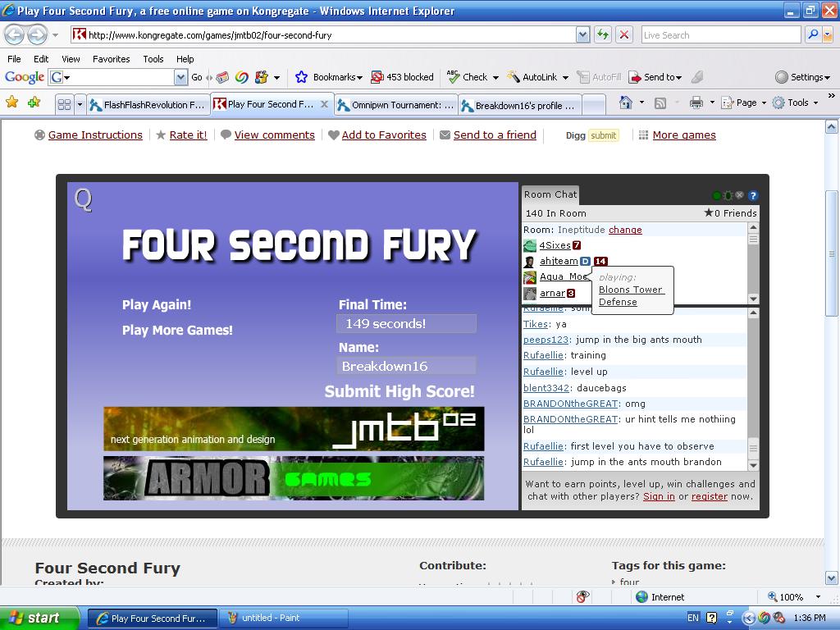The image size is (840, 630).
Task: Switch to the Omnipwn Tournament tab
Action: click(396, 105)
